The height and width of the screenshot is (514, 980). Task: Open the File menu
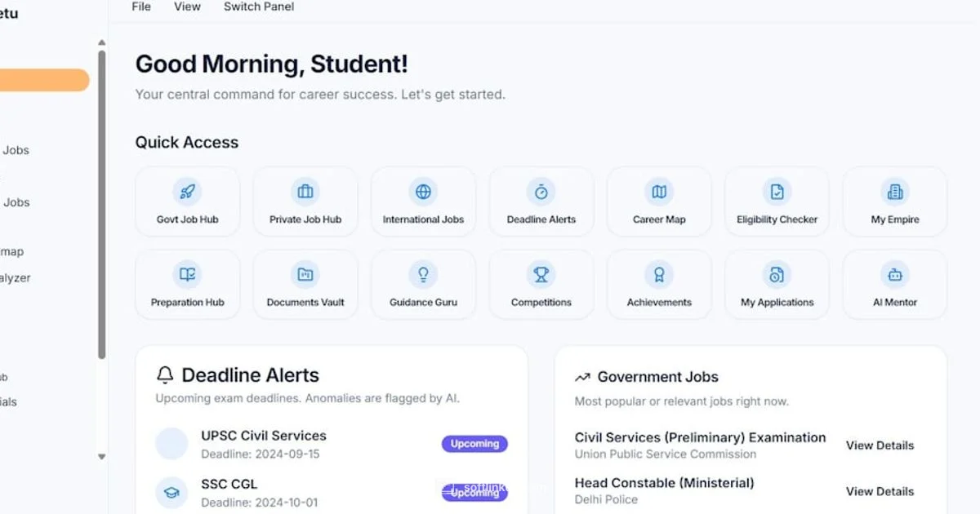[x=140, y=7]
